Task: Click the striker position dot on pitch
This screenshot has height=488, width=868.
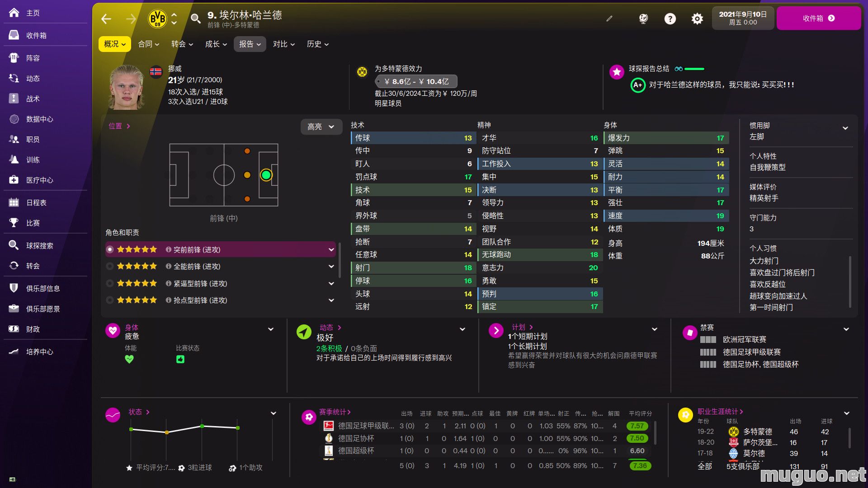Action: 266,175
